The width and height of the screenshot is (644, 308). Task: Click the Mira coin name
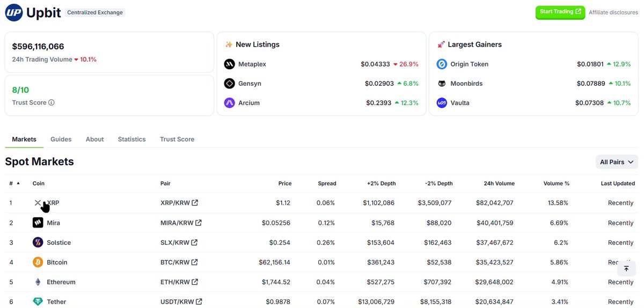point(53,223)
